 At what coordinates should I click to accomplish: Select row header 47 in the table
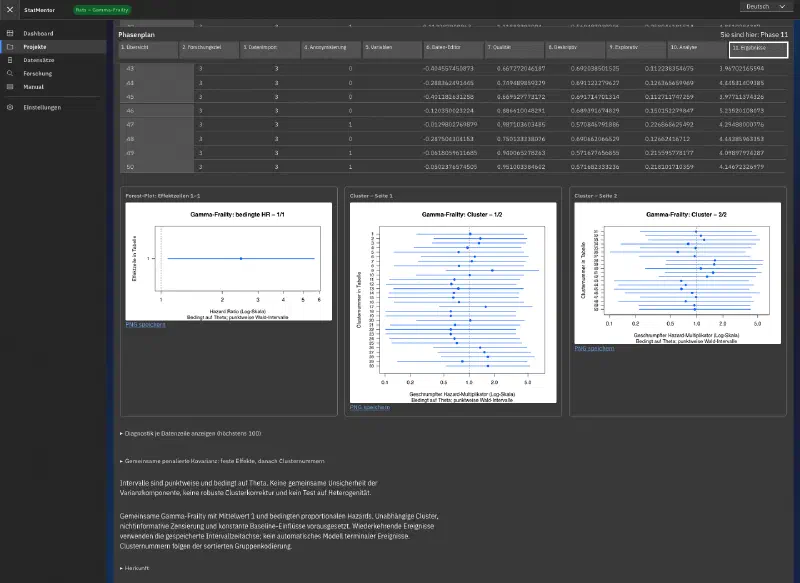pos(157,124)
